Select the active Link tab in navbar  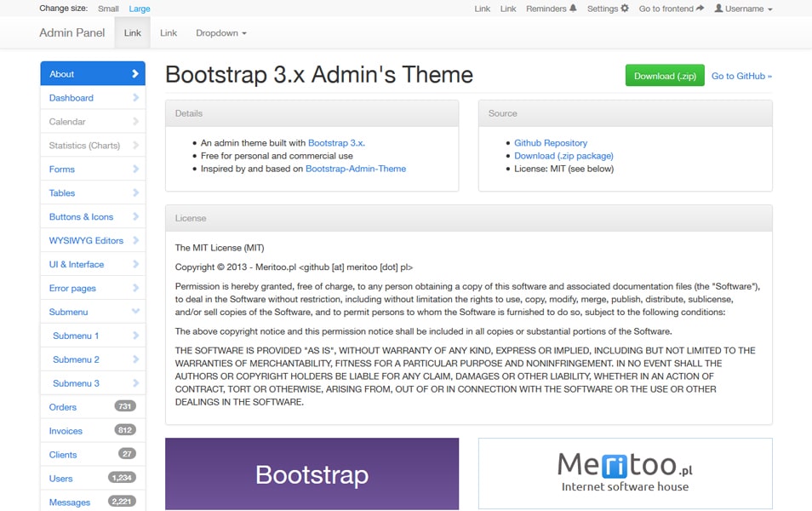pos(133,32)
